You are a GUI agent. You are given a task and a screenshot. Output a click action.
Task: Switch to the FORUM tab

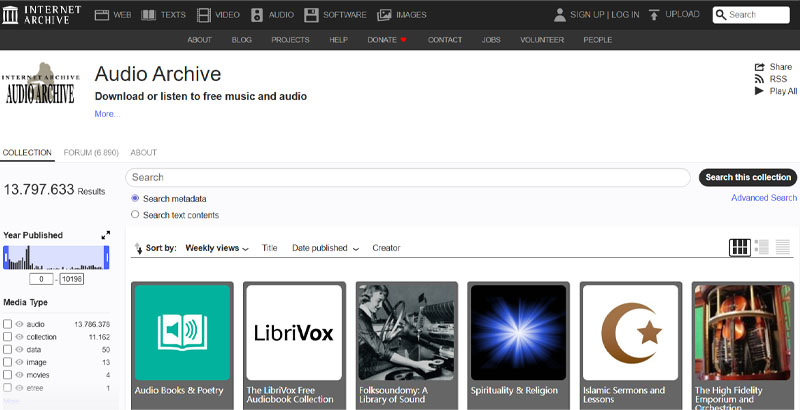(91, 152)
